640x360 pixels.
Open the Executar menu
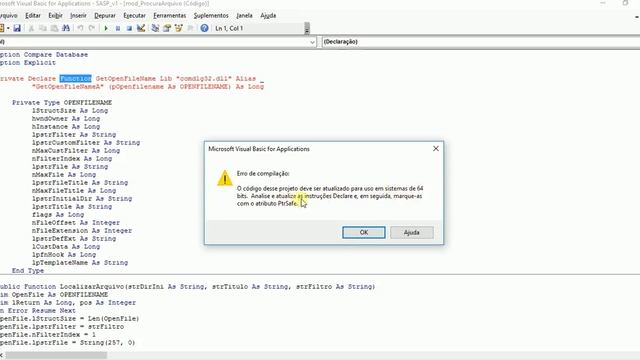coord(134,16)
